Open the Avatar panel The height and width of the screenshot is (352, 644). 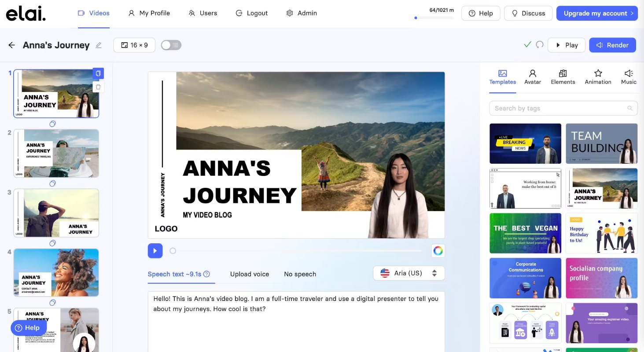(x=533, y=77)
